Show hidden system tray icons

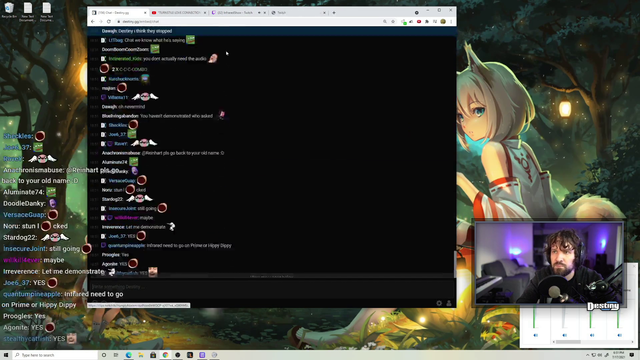click(x=588, y=355)
